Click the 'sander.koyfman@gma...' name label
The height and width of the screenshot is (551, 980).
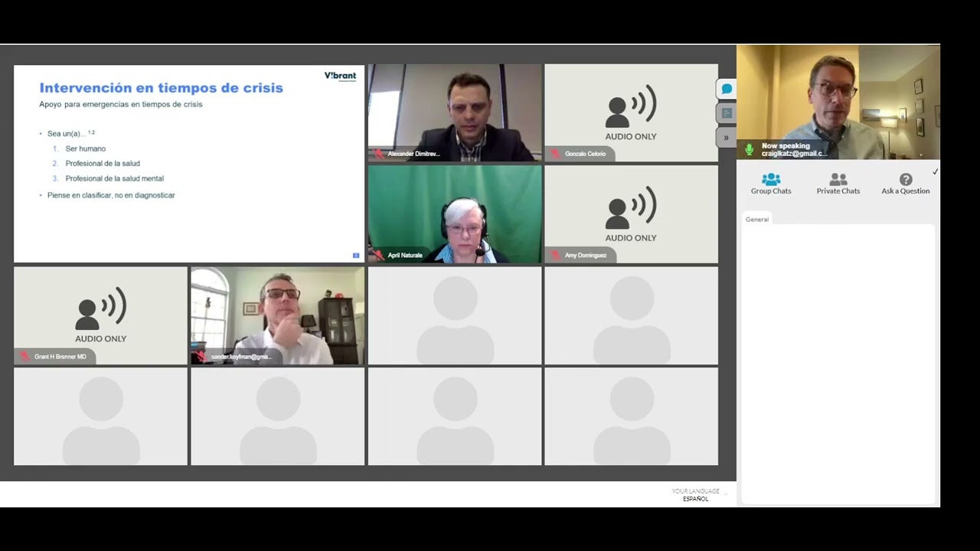241,357
